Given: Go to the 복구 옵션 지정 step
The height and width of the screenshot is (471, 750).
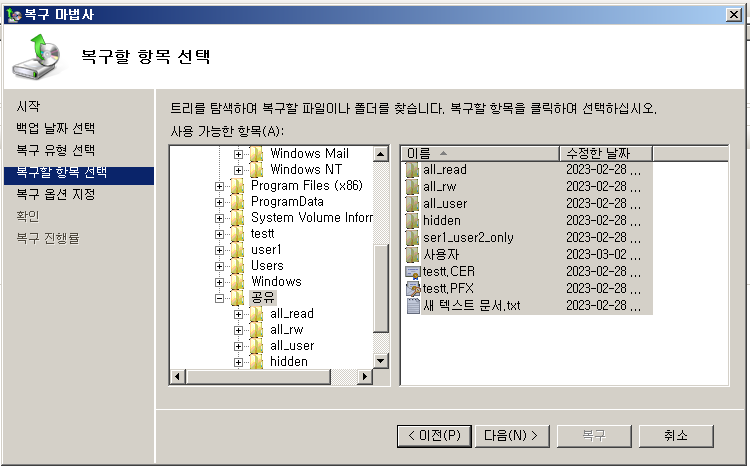Looking at the screenshot, I should pos(55,194).
